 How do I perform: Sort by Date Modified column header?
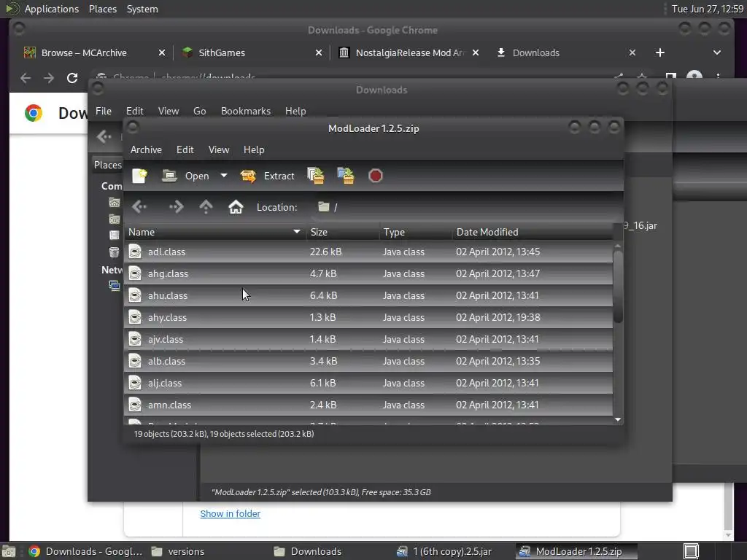pyautogui.click(x=533, y=232)
